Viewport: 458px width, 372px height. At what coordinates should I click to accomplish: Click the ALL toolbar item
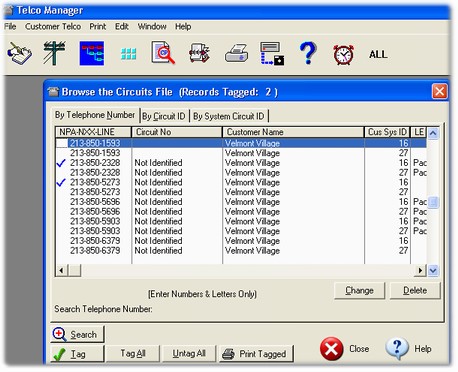(x=378, y=54)
